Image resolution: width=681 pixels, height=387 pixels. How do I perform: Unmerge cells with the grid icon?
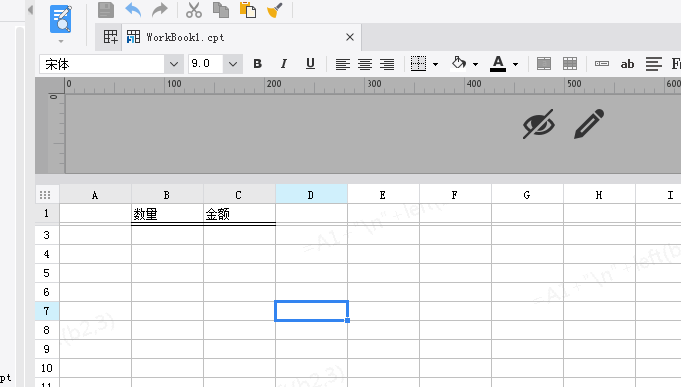point(570,64)
